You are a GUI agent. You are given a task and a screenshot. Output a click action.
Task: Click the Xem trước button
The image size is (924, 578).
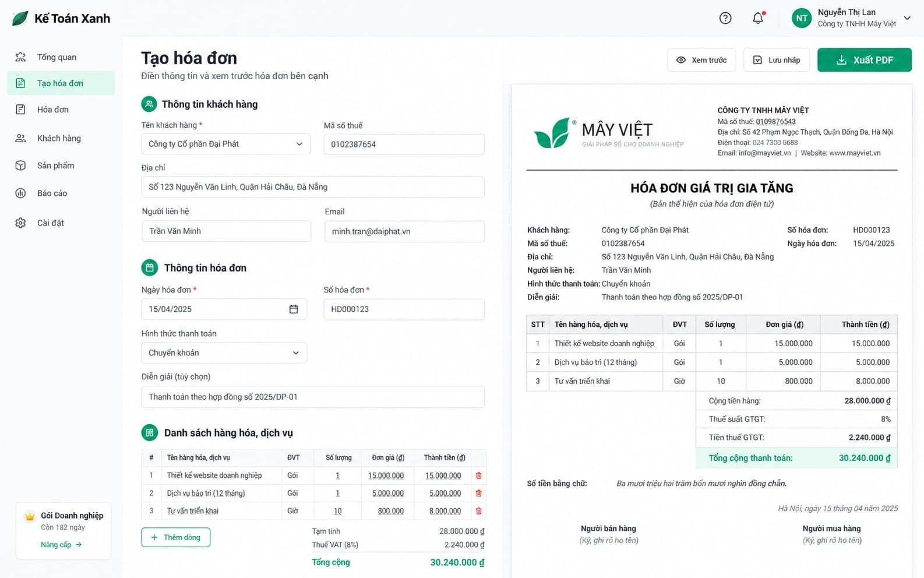[x=701, y=60]
